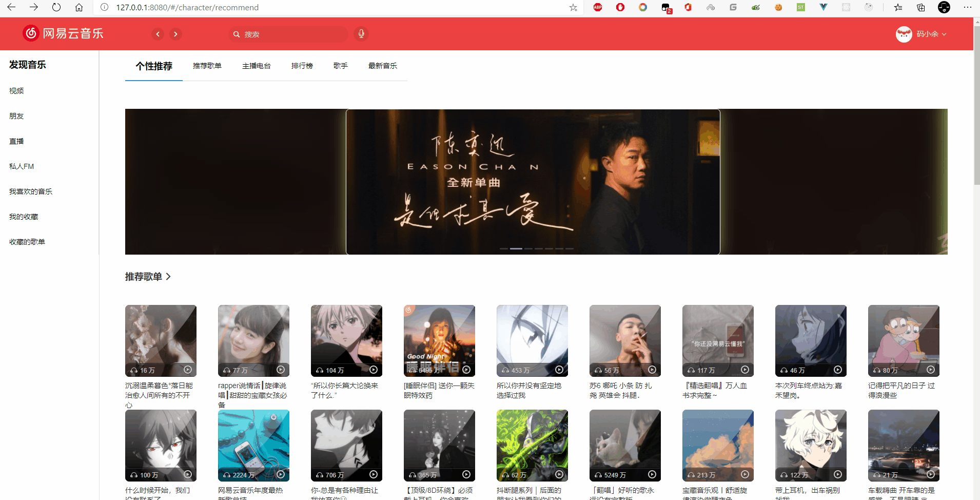The height and width of the screenshot is (500, 980).
Task: Switch to the 推荐歌单 tab
Action: (x=207, y=66)
